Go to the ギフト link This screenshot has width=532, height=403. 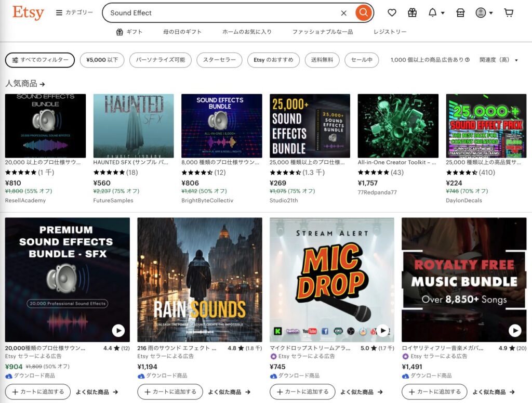(x=129, y=32)
